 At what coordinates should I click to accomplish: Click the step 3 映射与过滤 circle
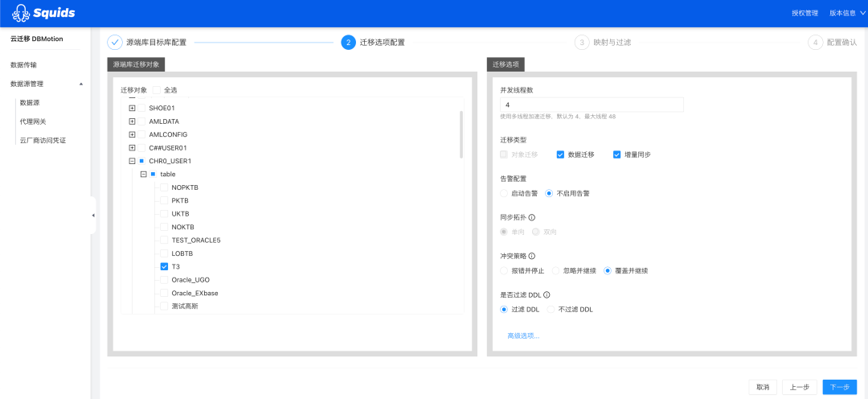pos(582,42)
